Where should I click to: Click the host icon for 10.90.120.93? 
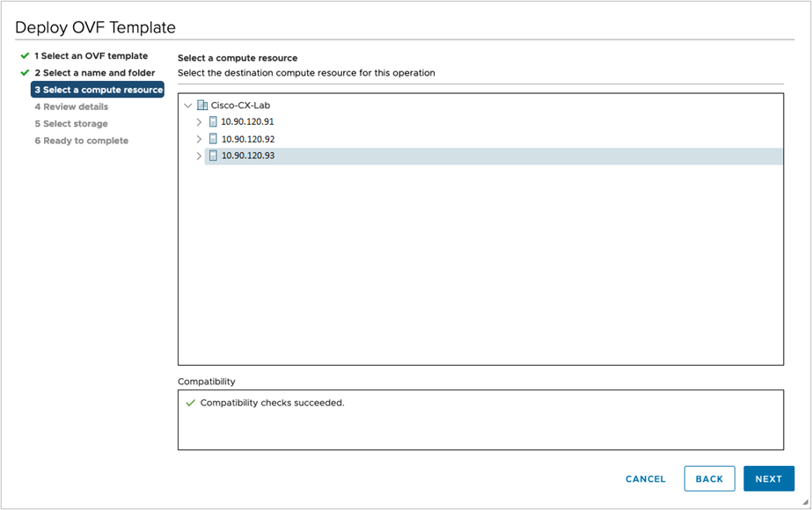[x=213, y=156]
